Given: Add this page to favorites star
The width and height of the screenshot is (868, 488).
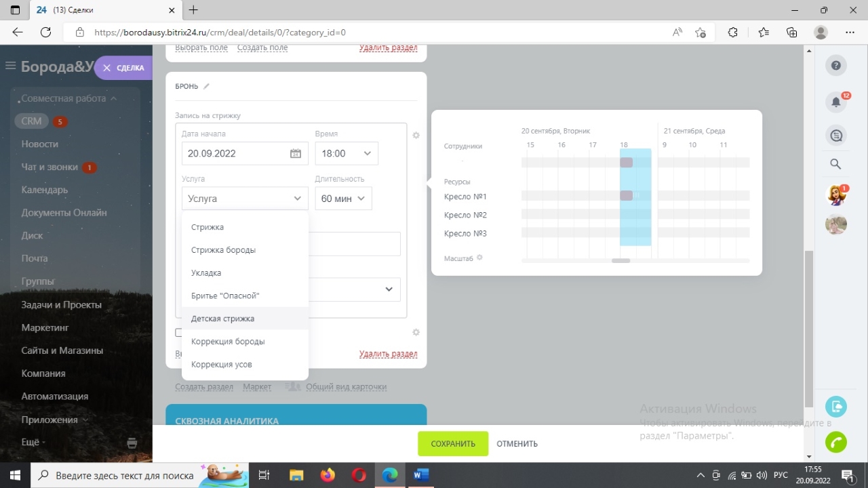Looking at the screenshot, I should [x=701, y=32].
